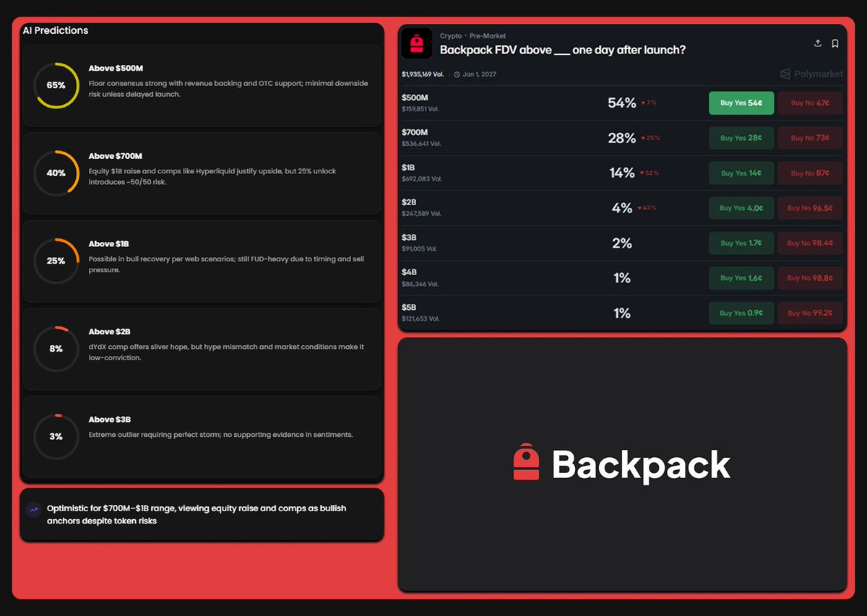This screenshot has height=616, width=867.
Task: Click the 65% progress ring
Action: pyautogui.click(x=56, y=85)
